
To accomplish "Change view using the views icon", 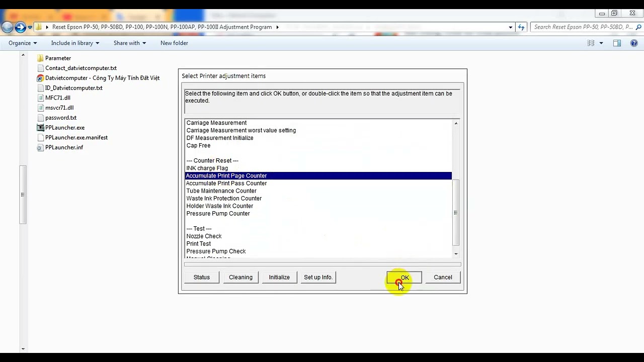I will click(591, 43).
